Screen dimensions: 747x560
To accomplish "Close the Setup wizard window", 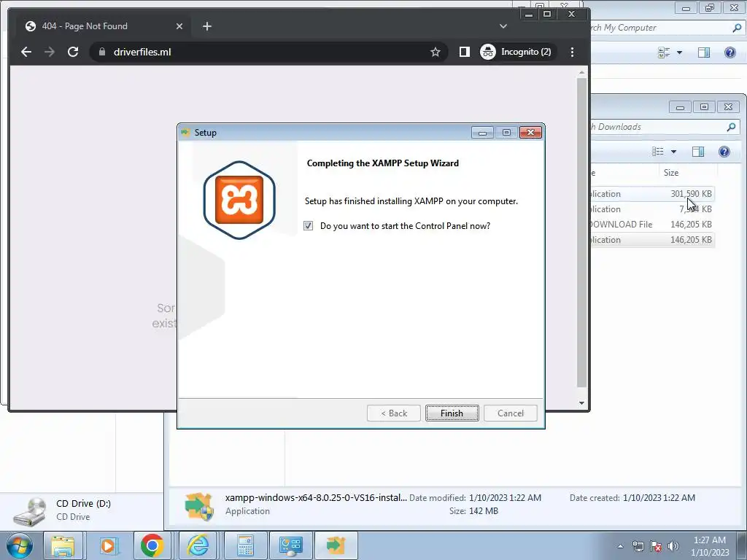I will [x=531, y=133].
